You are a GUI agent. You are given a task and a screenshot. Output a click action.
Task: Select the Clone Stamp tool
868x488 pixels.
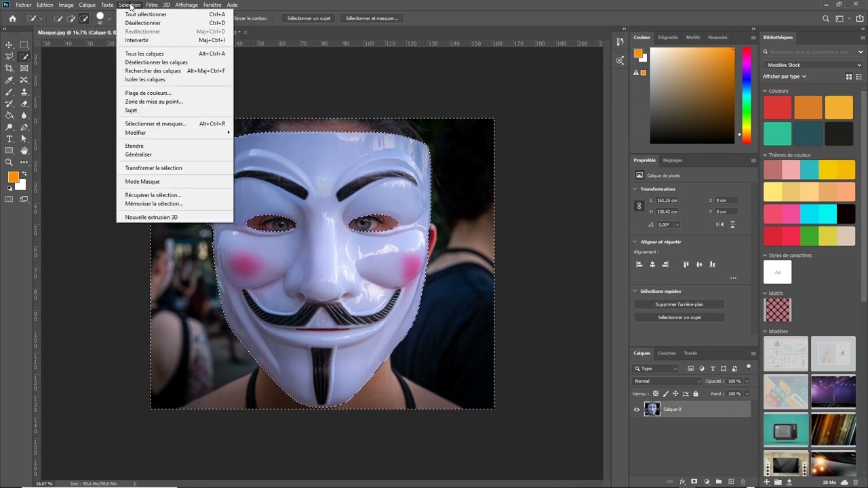pyautogui.click(x=24, y=92)
